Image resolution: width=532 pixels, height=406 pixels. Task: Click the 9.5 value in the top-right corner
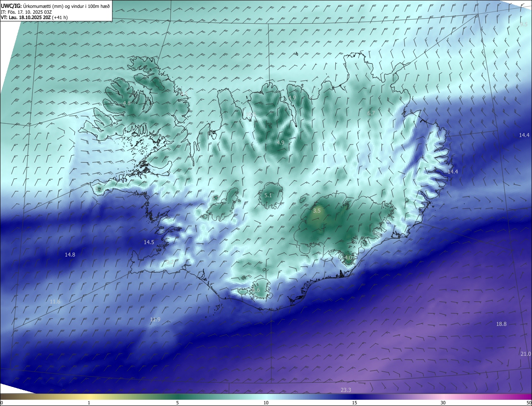click(524, 24)
